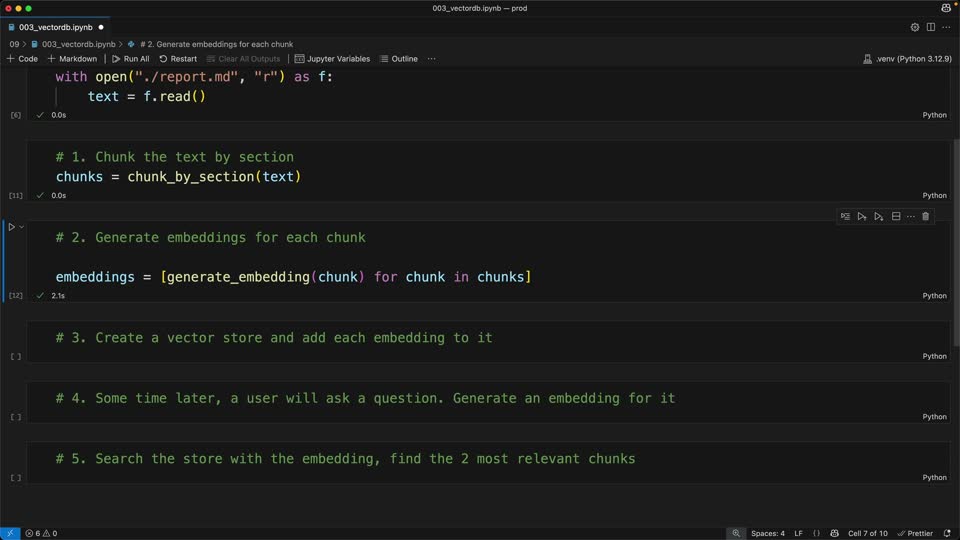960x540 pixels.
Task: Open Jupyter Variables panel
Action: coord(332,59)
